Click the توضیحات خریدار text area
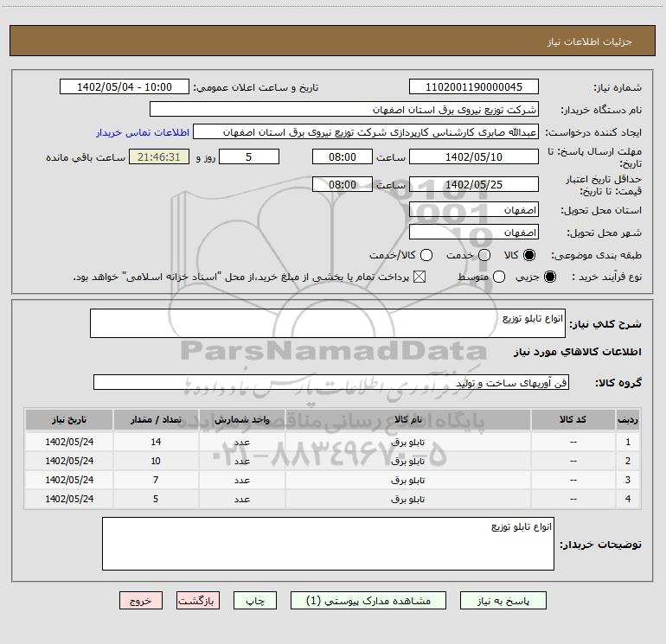This screenshot has height=644, width=666. point(328,544)
